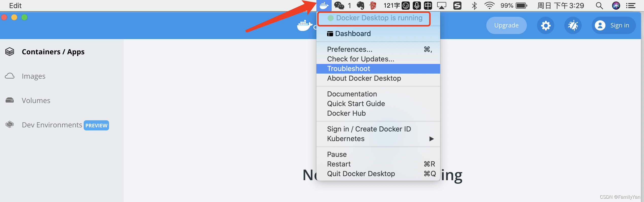Click the date and time clock

pyautogui.click(x=561, y=6)
